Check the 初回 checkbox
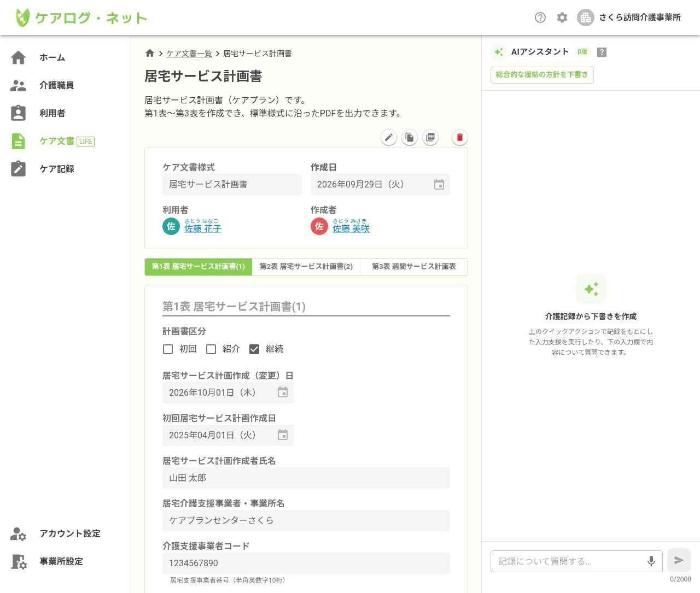Image resolution: width=700 pixels, height=593 pixels. pyautogui.click(x=168, y=349)
